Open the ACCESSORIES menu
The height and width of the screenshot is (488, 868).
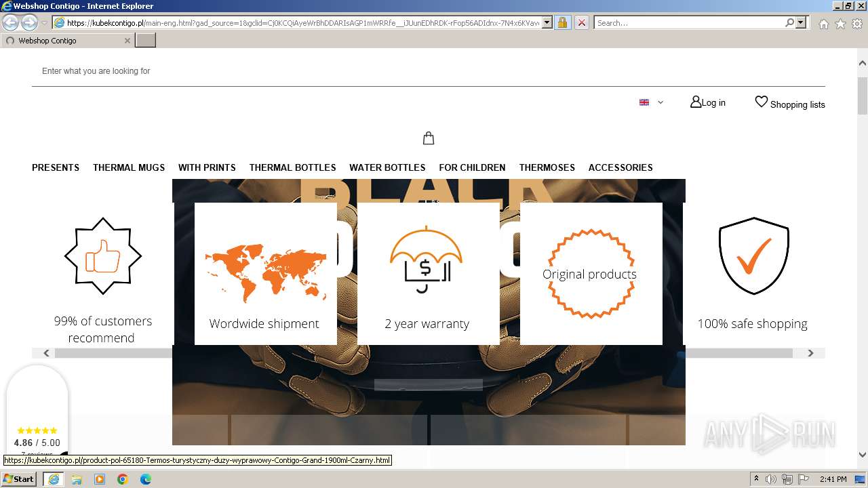(x=620, y=167)
